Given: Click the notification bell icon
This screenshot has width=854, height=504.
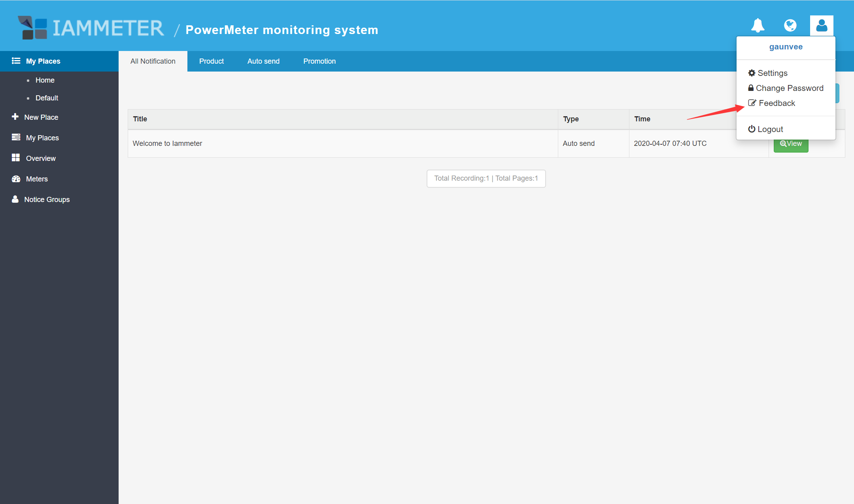Looking at the screenshot, I should pos(758,26).
